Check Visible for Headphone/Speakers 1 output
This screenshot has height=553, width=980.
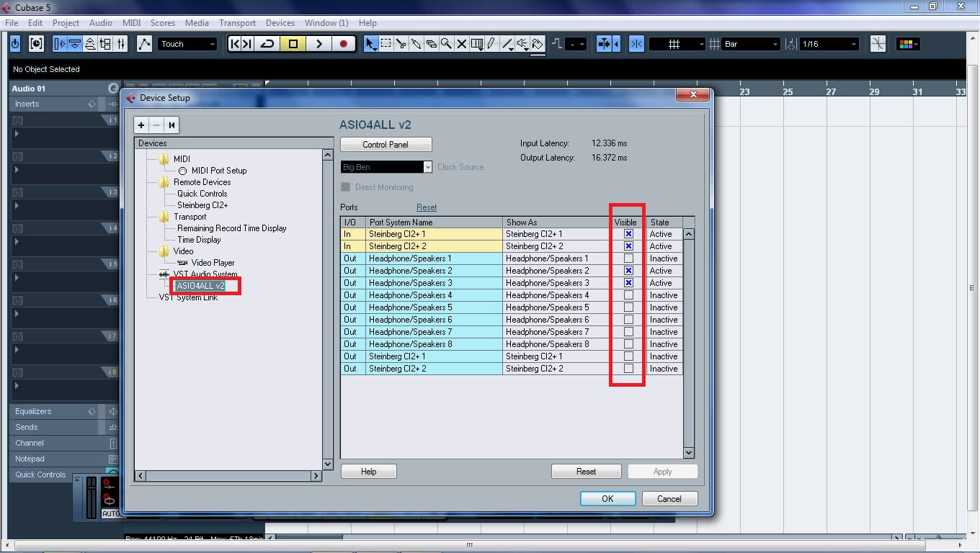(627, 258)
